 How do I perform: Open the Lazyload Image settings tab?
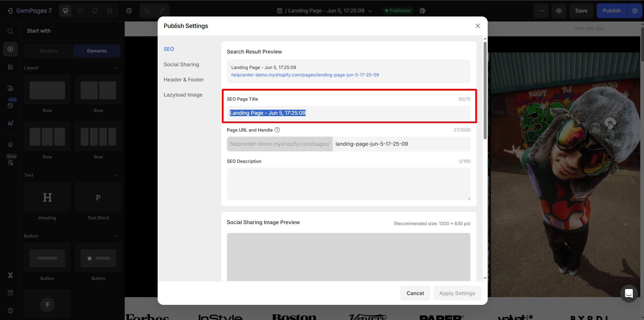point(183,95)
